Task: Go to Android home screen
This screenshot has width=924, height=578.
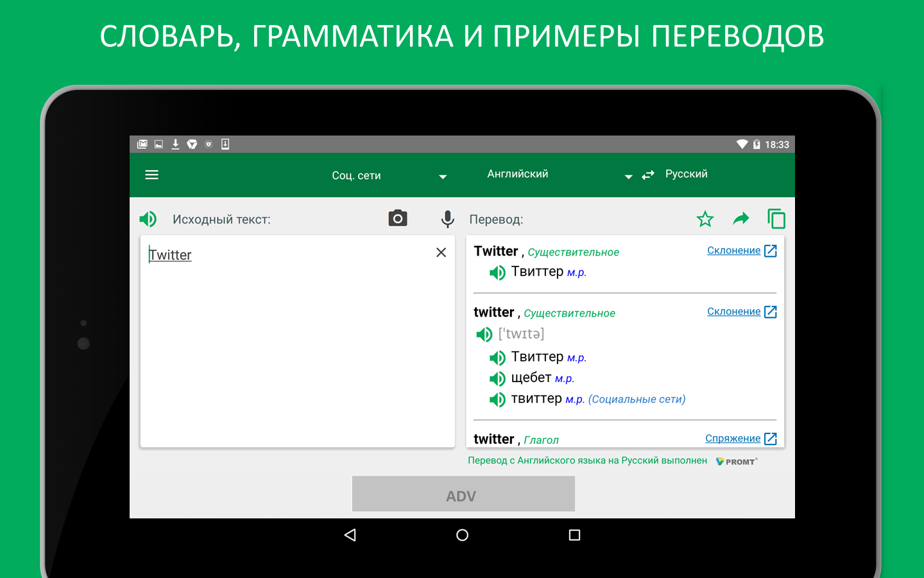Action: tap(462, 535)
